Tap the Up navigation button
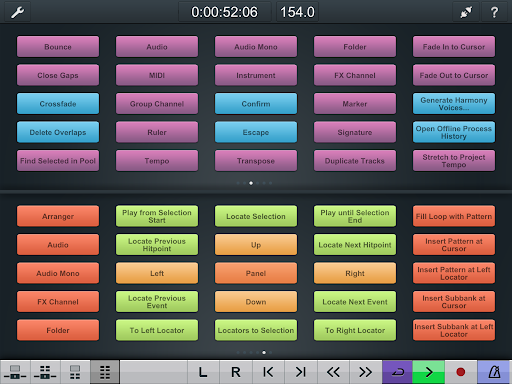The width and height of the screenshot is (512, 384). 256,245
